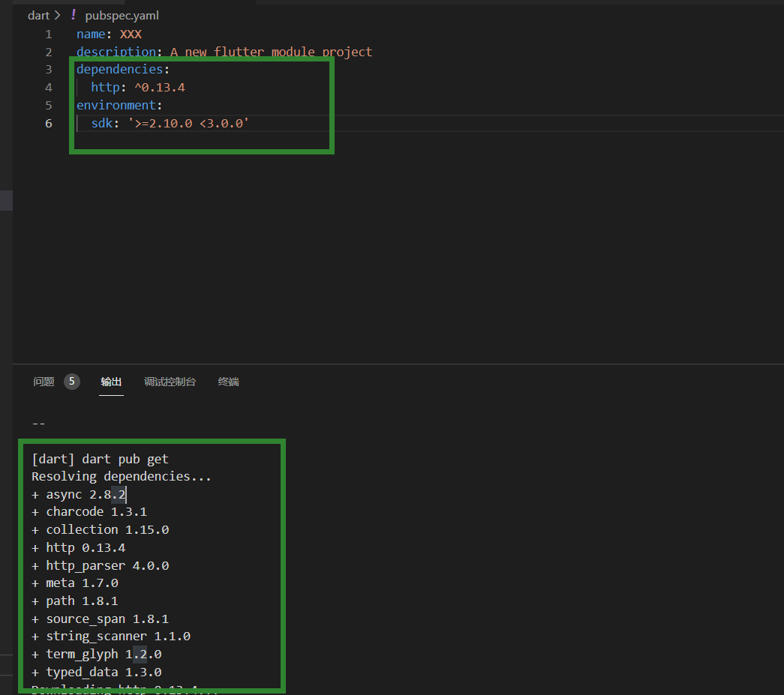Viewport: 784px width, 695px height.
Task: Click the YAML file icon in breadcrumb
Action: click(x=74, y=15)
